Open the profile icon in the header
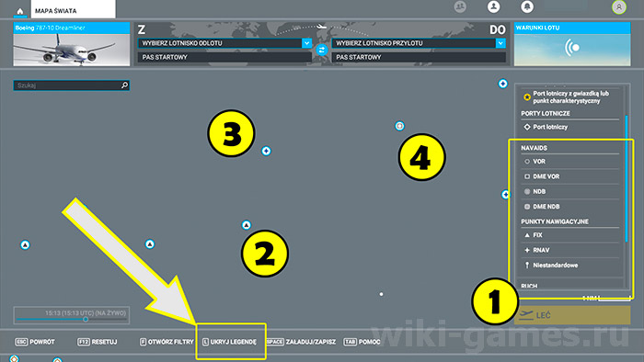This screenshot has height=362, width=644. 494,6
